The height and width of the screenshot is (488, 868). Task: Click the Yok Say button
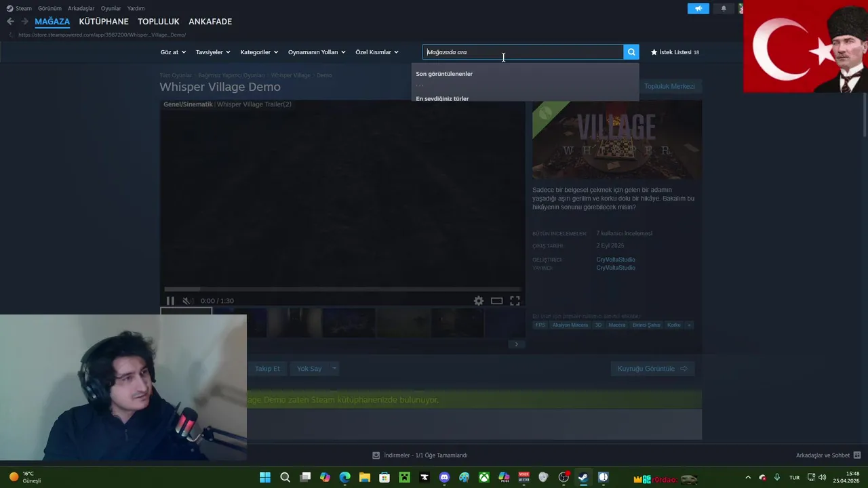coord(309,369)
